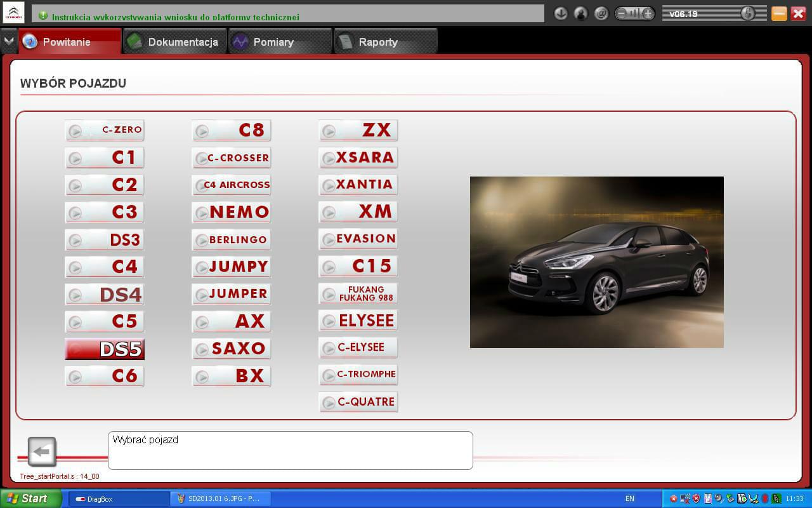This screenshot has width=812, height=508.
Task: Minimize the DiagBox window with orange button
Action: click(779, 13)
